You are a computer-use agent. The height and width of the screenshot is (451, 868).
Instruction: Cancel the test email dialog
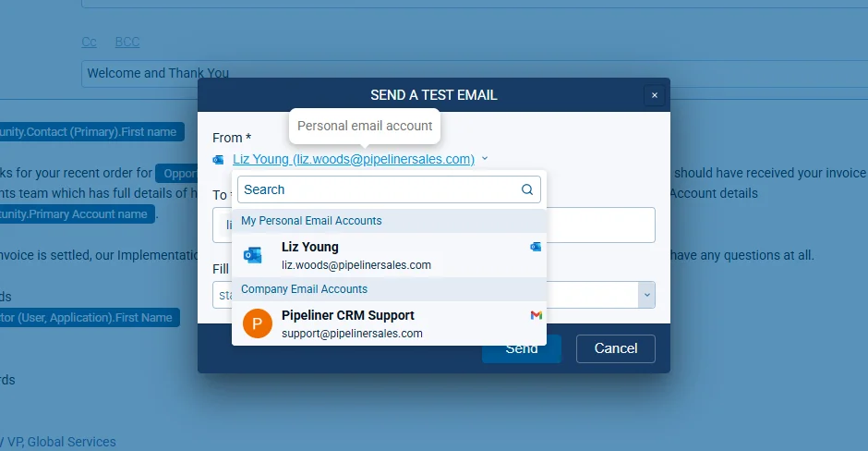pyautogui.click(x=616, y=348)
